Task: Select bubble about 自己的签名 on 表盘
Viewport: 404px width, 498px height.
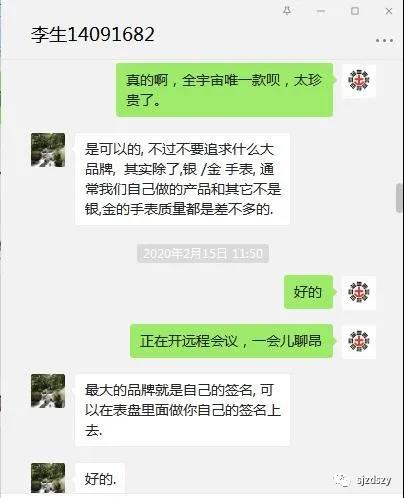Action: 182,410
